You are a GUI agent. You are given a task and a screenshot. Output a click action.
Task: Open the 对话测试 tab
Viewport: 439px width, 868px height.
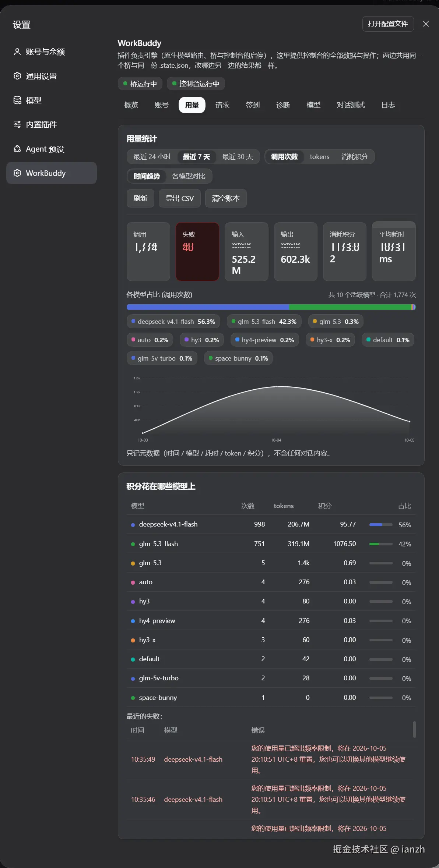pyautogui.click(x=351, y=105)
